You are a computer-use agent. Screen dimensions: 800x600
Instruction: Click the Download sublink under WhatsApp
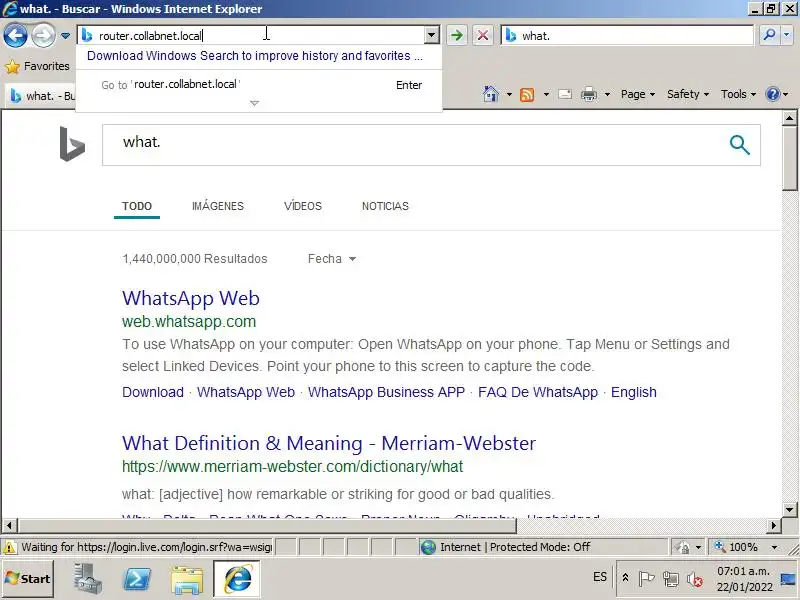[153, 392]
